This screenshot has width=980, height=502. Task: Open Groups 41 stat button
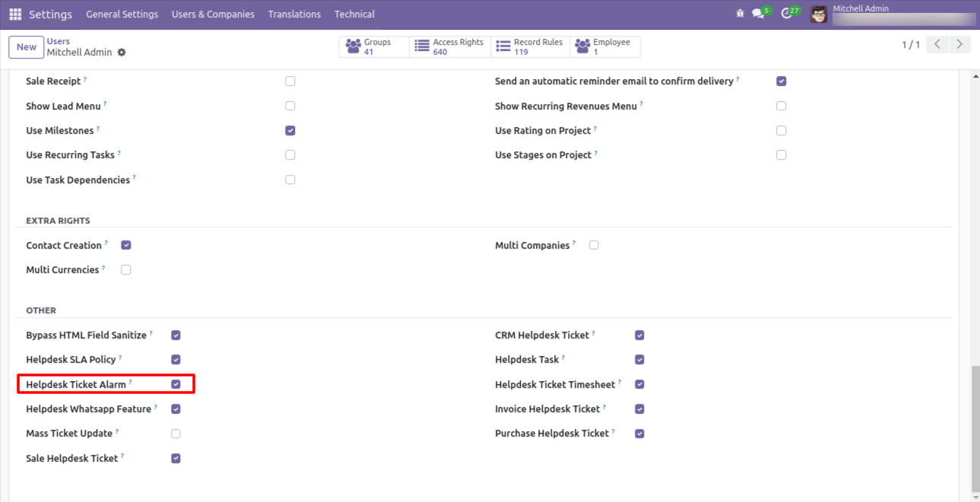374,47
